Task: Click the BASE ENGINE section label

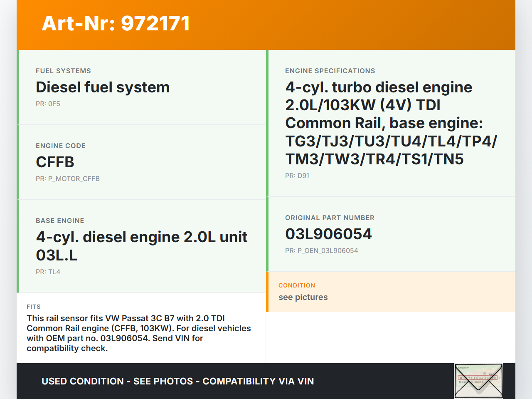Action: pos(60,221)
